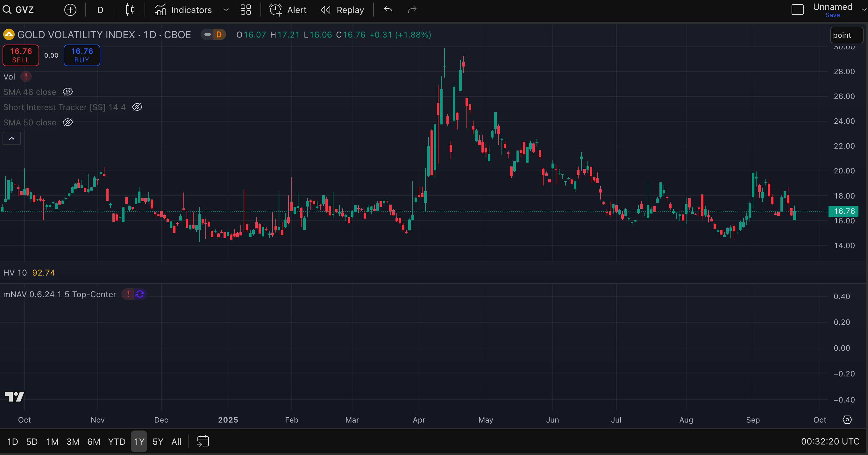
Task: Open the candlestick chart style icon
Action: click(x=130, y=10)
